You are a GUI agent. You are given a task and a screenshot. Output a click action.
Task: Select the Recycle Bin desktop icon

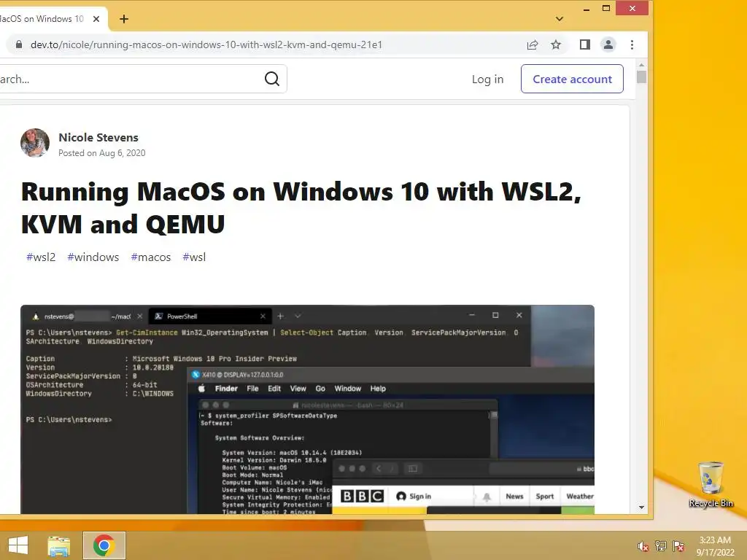[x=711, y=484]
